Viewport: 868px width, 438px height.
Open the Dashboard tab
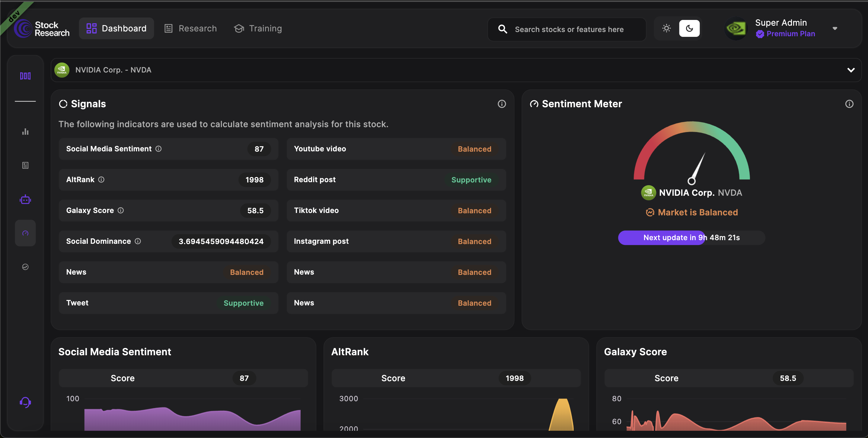tap(116, 29)
